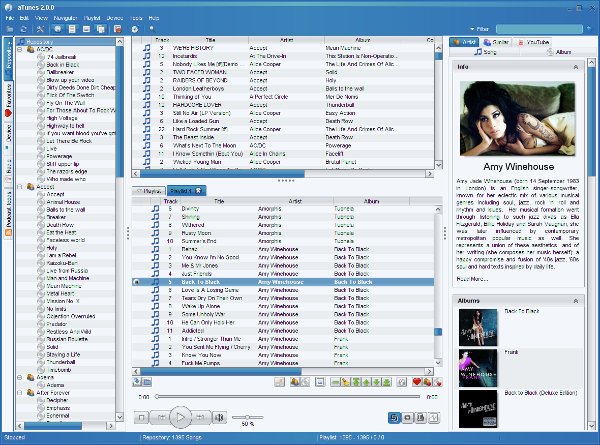
Task: Select Favorites vertical side tab
Action: 8,100
